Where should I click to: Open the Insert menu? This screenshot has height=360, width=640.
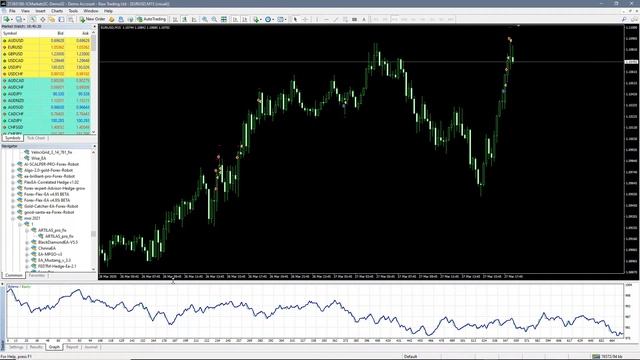(x=40, y=11)
